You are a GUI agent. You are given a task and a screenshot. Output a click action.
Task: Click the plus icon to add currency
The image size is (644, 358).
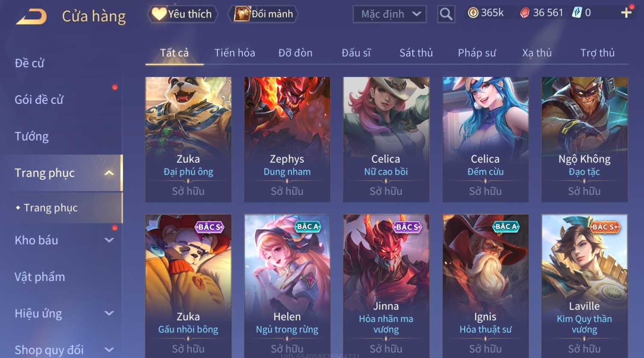click(626, 13)
